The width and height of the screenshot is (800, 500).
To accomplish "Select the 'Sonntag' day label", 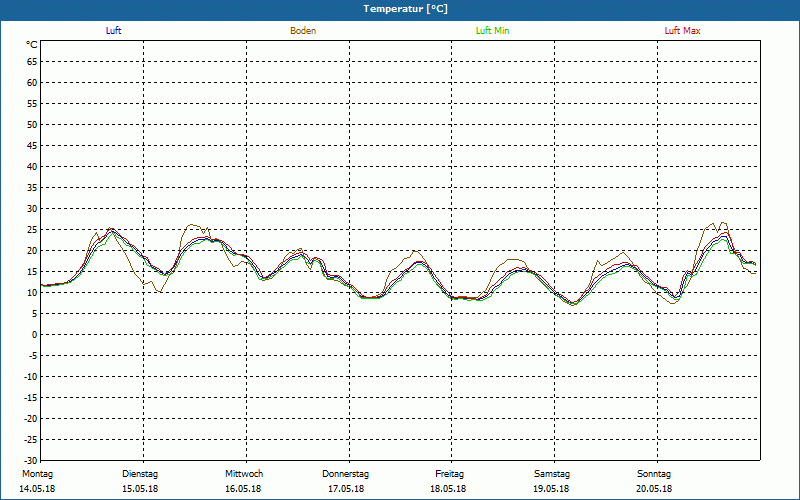I will point(654,474).
